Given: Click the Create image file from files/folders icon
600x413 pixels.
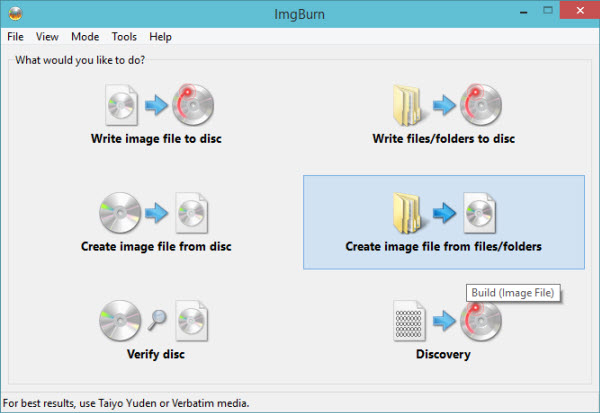Looking at the screenshot, I should point(444,213).
